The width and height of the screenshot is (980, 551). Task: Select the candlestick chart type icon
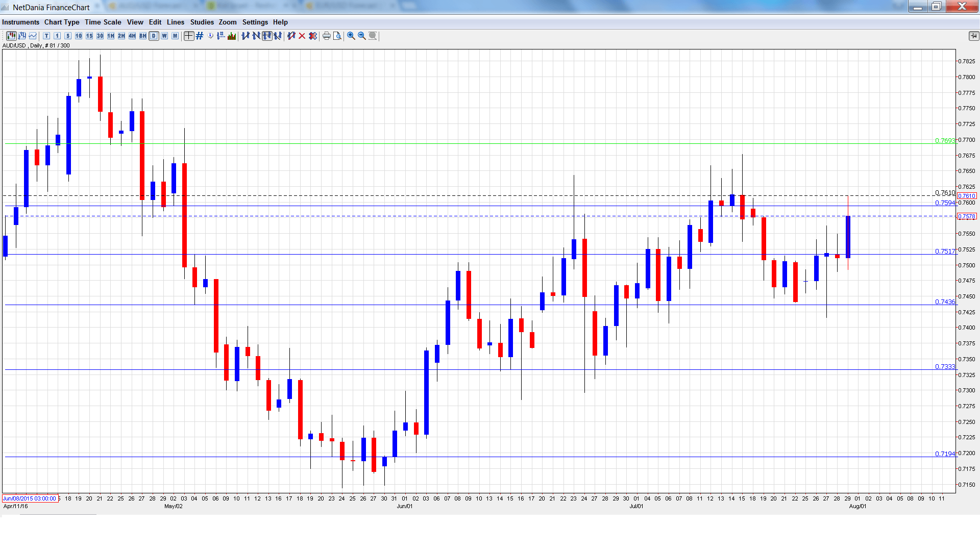pyautogui.click(x=11, y=36)
